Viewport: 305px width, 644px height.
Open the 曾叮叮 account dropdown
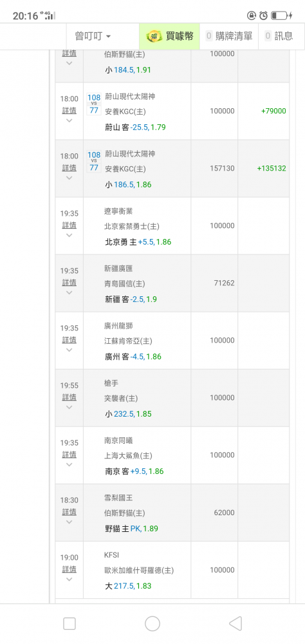coord(93,36)
